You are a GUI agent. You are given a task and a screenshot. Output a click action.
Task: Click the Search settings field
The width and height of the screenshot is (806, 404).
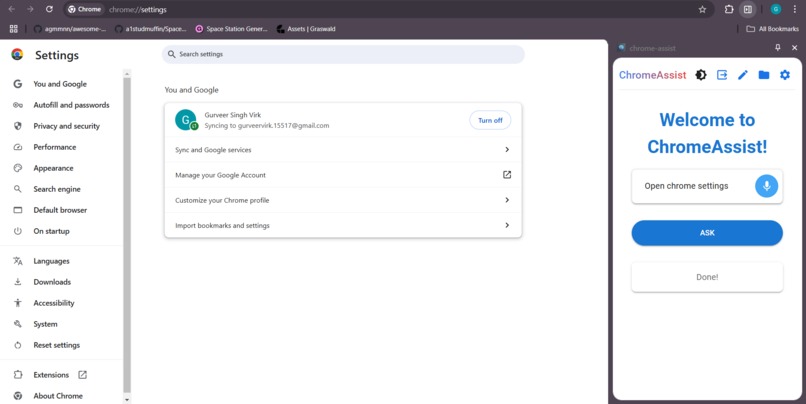tap(343, 54)
